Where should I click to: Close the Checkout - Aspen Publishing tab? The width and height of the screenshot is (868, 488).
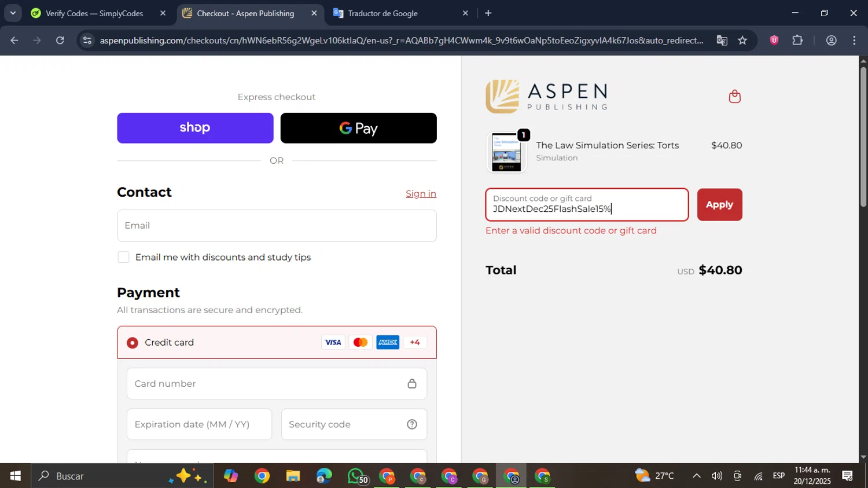tap(314, 13)
